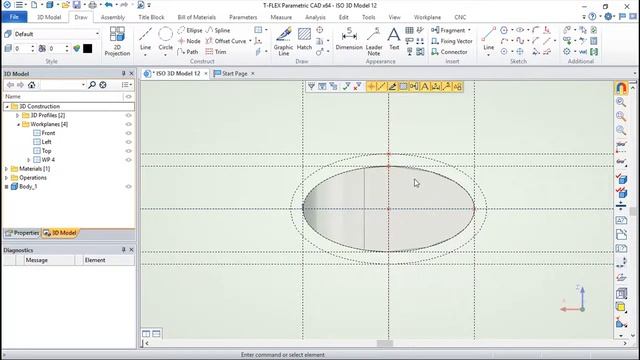Close the 3D Model panel

coord(131,73)
